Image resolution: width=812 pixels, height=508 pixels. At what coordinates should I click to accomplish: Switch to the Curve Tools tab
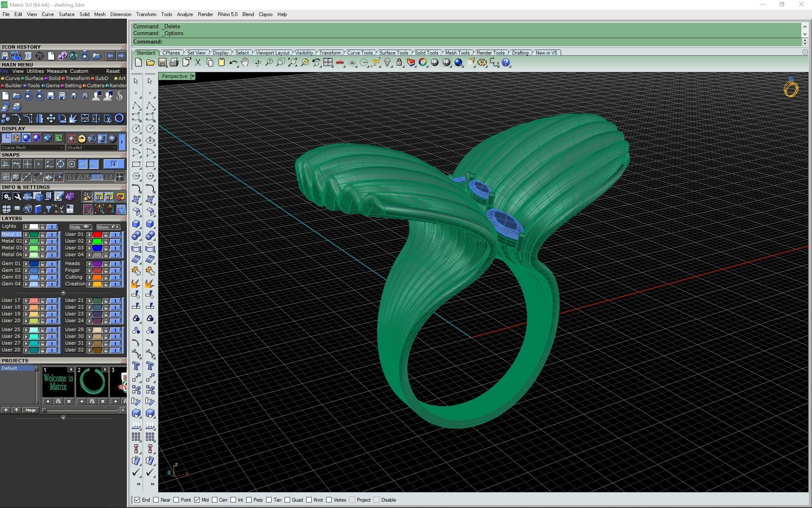coord(360,53)
